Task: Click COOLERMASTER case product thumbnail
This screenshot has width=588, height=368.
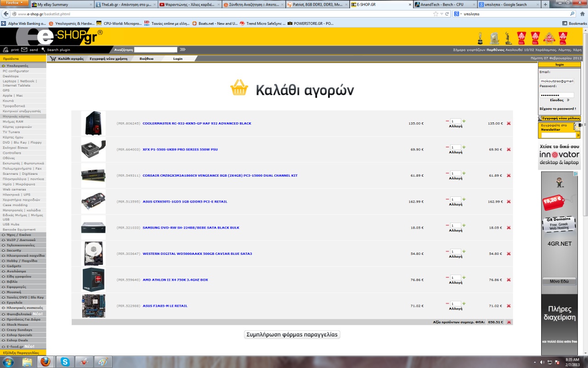Action: click(93, 123)
